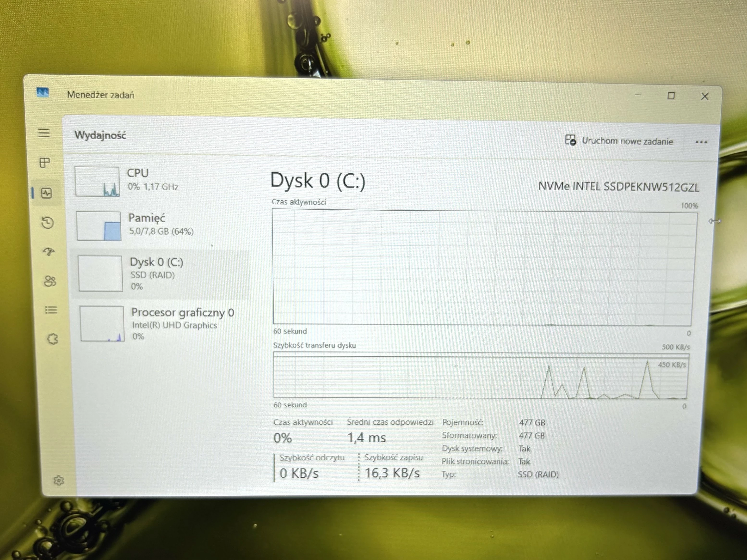Open the three-dots more options menu

(701, 142)
